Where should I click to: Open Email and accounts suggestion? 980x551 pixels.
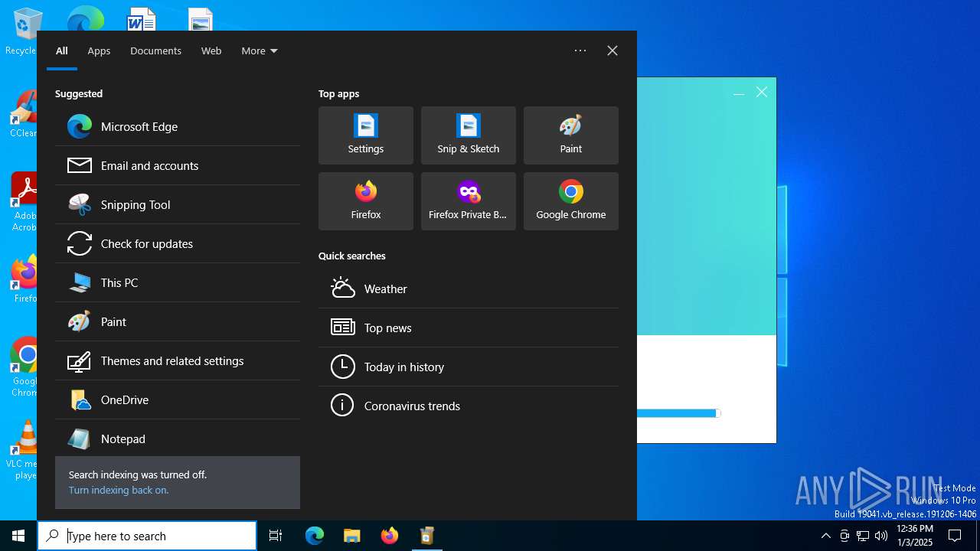(x=178, y=166)
